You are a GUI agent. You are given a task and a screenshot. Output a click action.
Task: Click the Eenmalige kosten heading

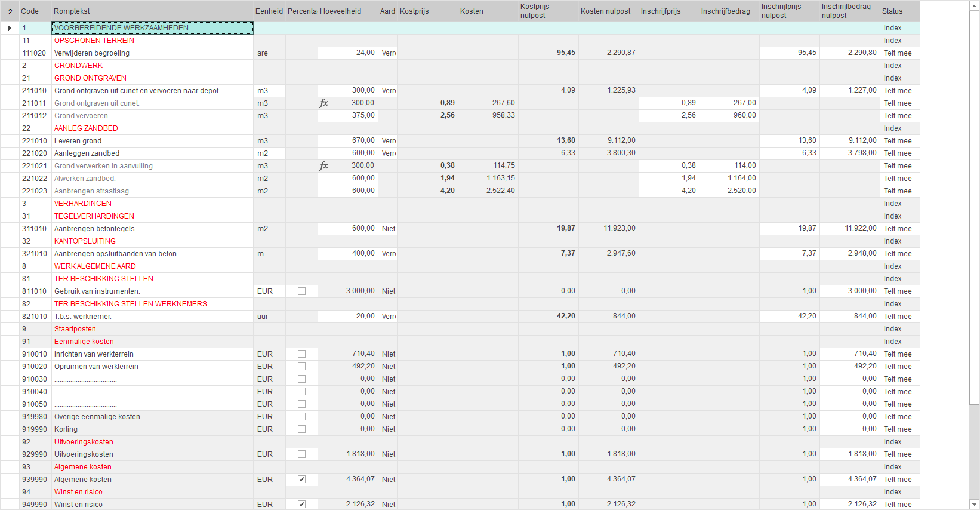[84, 342]
